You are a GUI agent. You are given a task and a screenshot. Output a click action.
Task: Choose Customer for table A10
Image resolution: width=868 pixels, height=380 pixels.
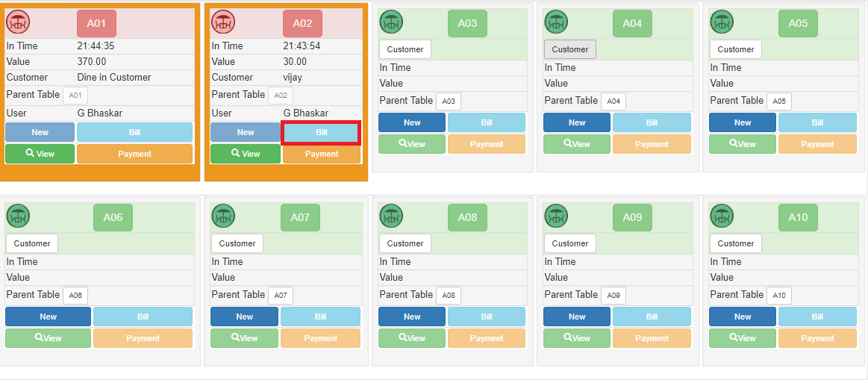tap(736, 243)
